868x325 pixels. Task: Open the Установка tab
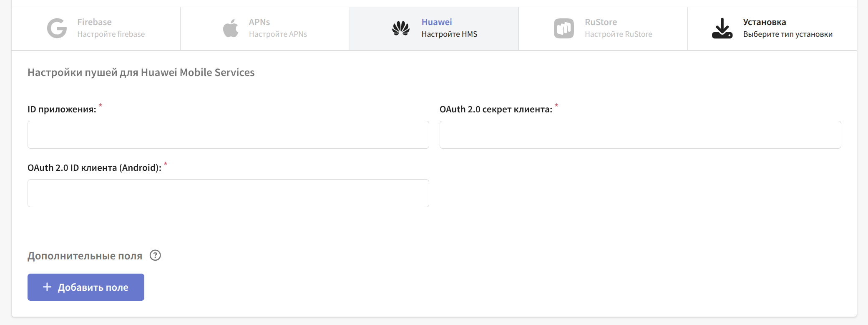[x=764, y=22]
